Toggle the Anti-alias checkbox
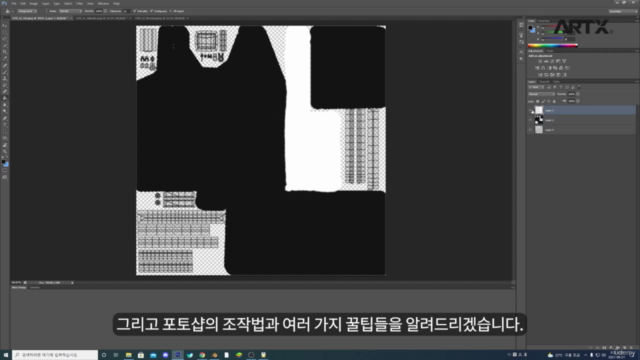The height and width of the screenshot is (360, 640). (x=135, y=11)
